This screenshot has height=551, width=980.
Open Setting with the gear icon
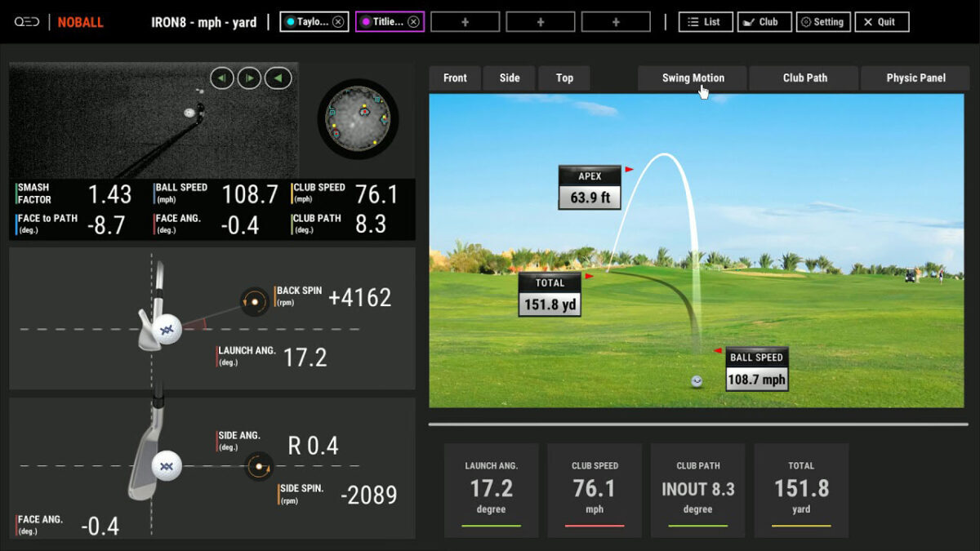coord(822,22)
